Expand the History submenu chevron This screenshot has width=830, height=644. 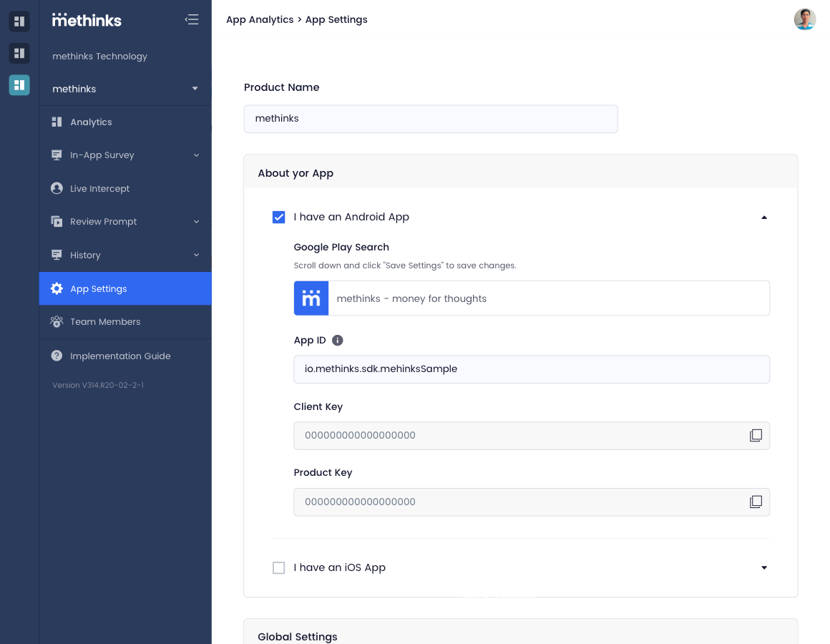pyautogui.click(x=196, y=255)
